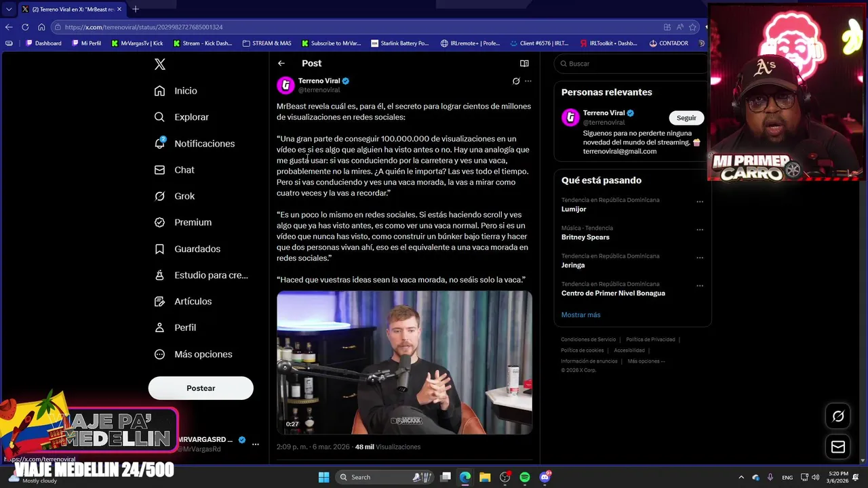Open Explorar search icon in sidebar
The image size is (868, 488).
pyautogui.click(x=159, y=117)
